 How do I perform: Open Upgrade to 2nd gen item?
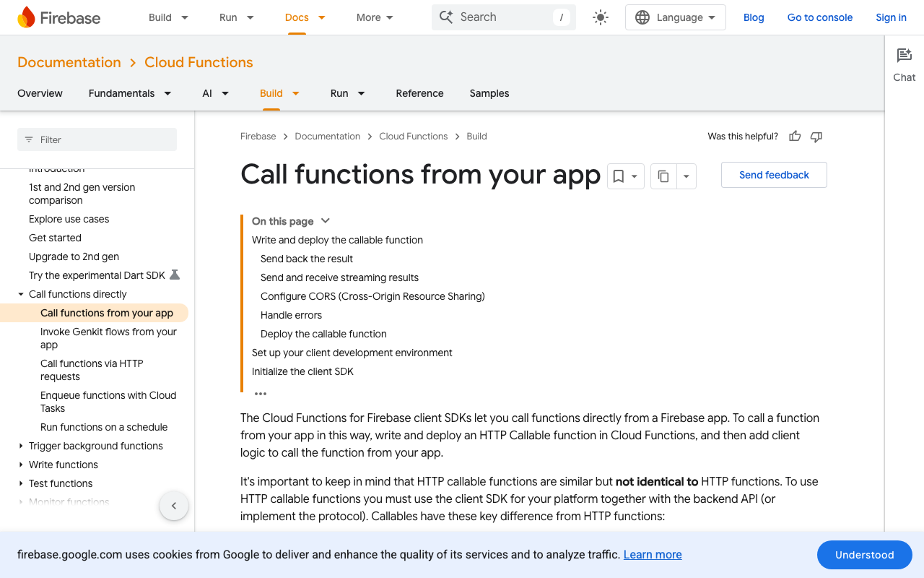(x=74, y=256)
